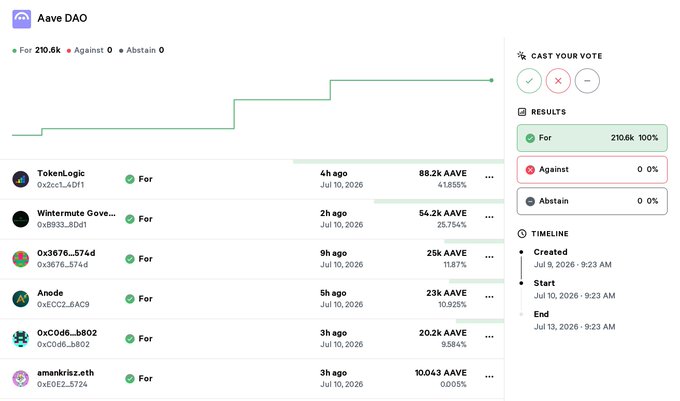This screenshot has width=680, height=401.
Task: Click the Aave DAO logo icon
Action: click(x=21, y=19)
